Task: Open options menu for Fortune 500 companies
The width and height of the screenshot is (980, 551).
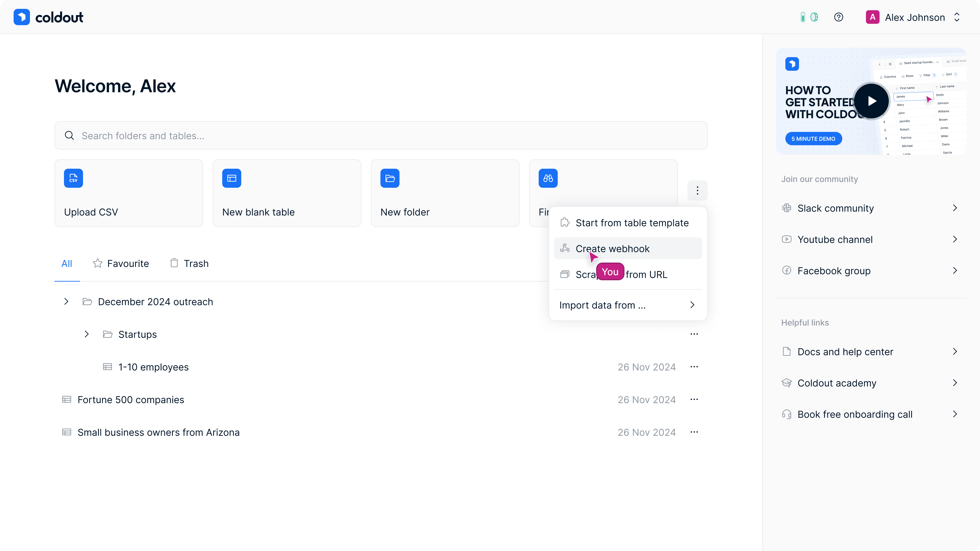Action: tap(694, 400)
